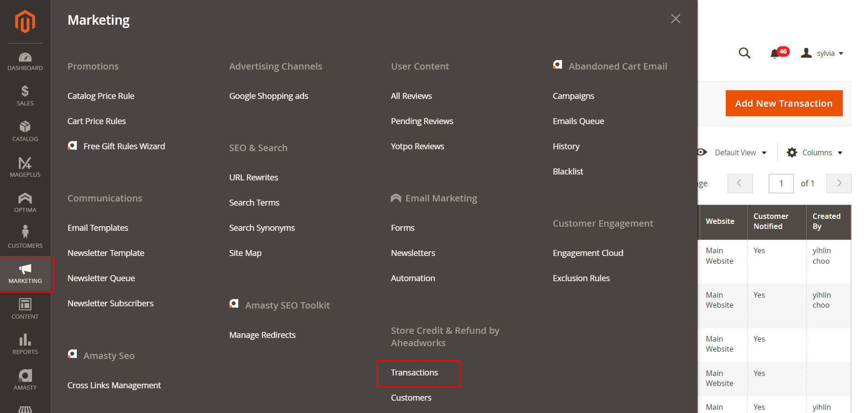Open the Customers sidebar menu

coord(25,238)
